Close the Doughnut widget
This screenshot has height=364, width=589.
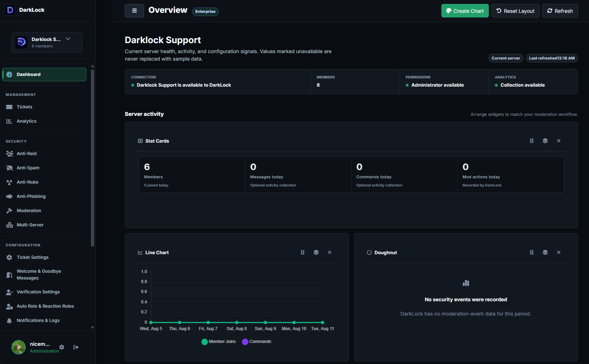(x=559, y=252)
